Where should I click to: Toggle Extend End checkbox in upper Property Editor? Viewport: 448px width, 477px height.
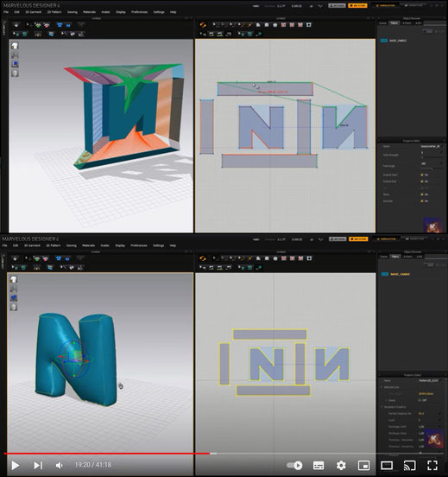coord(422,181)
